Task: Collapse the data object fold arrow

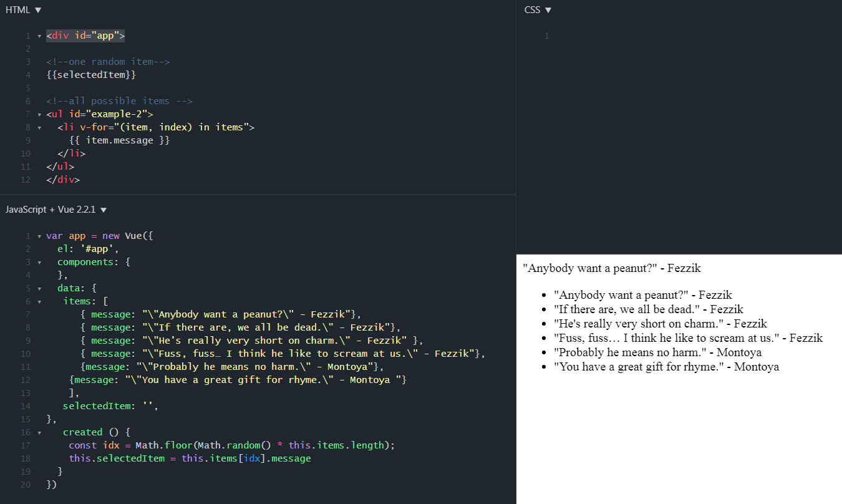Action: [39, 288]
